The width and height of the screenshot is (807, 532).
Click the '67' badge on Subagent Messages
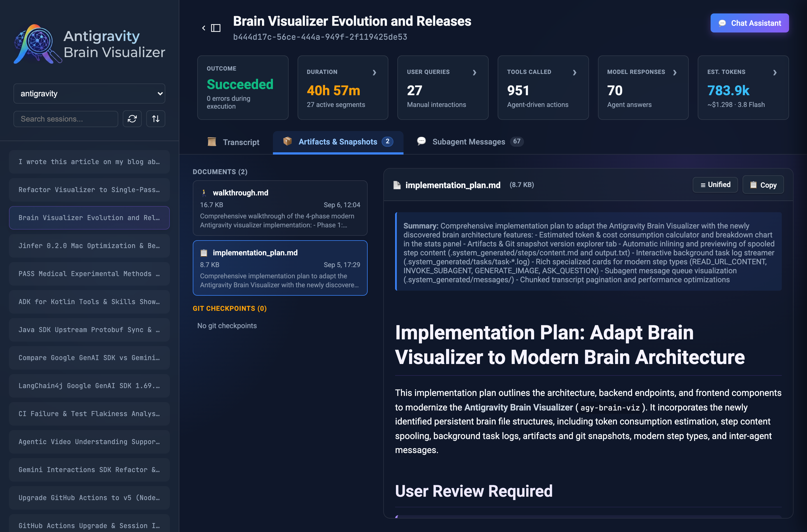tap(517, 141)
